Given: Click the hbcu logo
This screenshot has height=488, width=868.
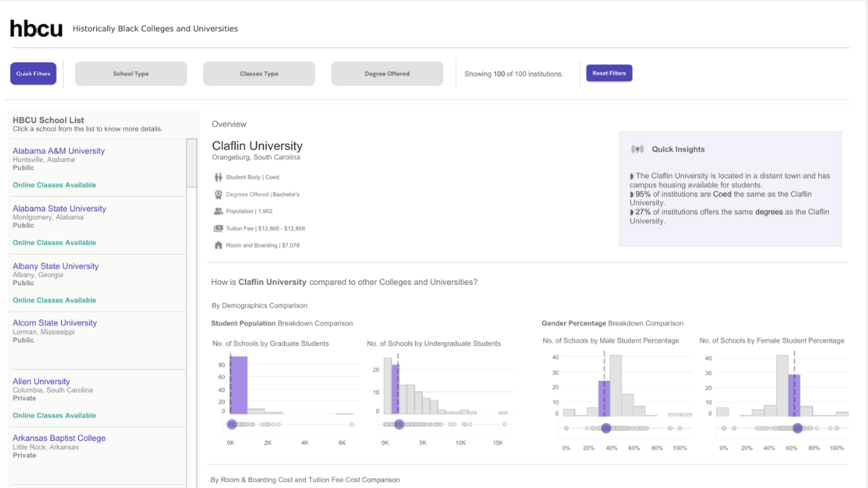Looking at the screenshot, I should click(x=35, y=28).
